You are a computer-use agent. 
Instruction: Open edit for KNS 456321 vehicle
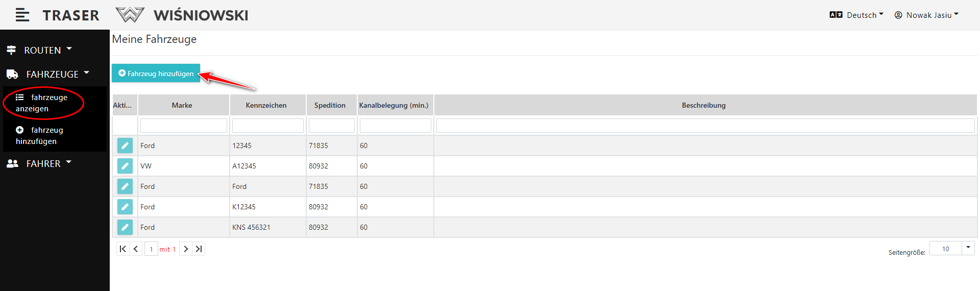[125, 227]
